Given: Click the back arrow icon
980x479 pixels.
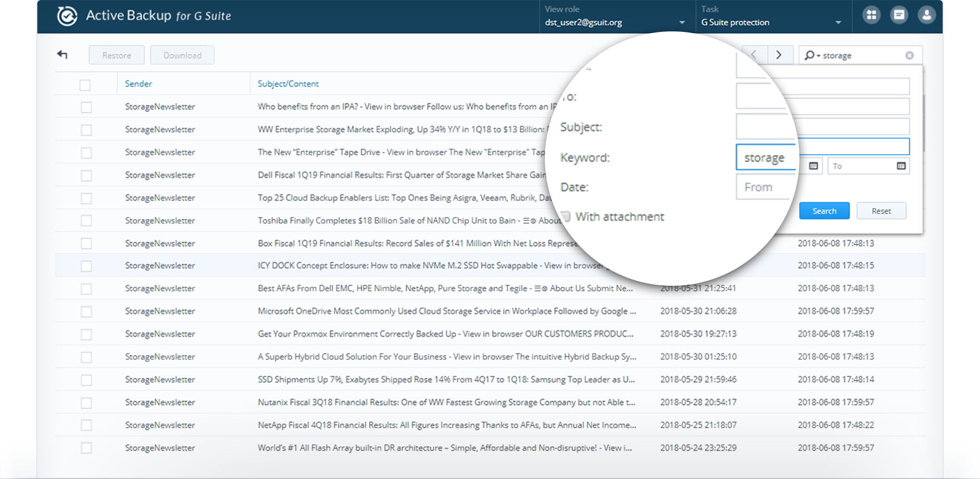Looking at the screenshot, I should (62, 54).
